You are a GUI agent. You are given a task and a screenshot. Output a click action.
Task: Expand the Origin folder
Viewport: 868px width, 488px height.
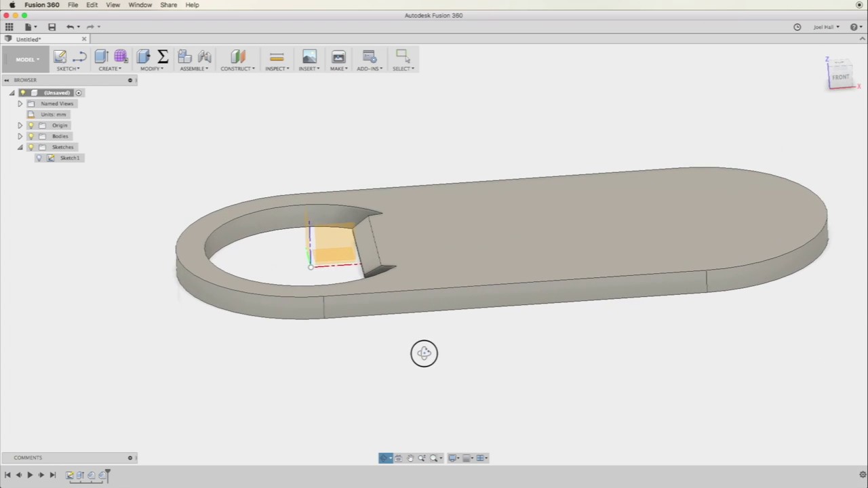pos(20,125)
